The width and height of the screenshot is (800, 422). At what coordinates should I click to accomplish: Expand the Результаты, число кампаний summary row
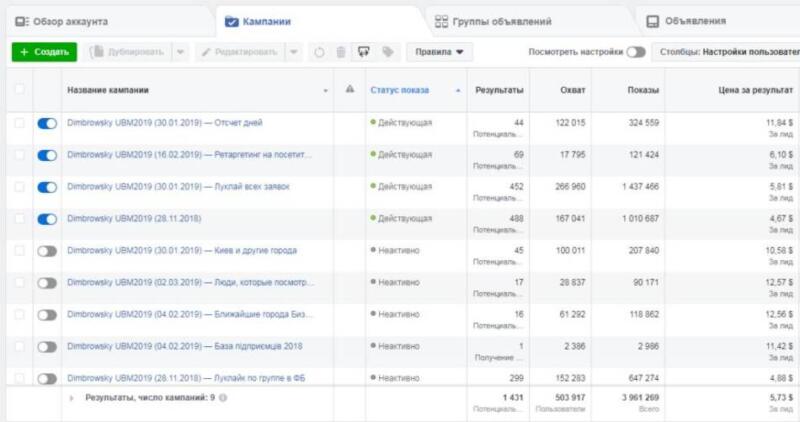[71, 397]
